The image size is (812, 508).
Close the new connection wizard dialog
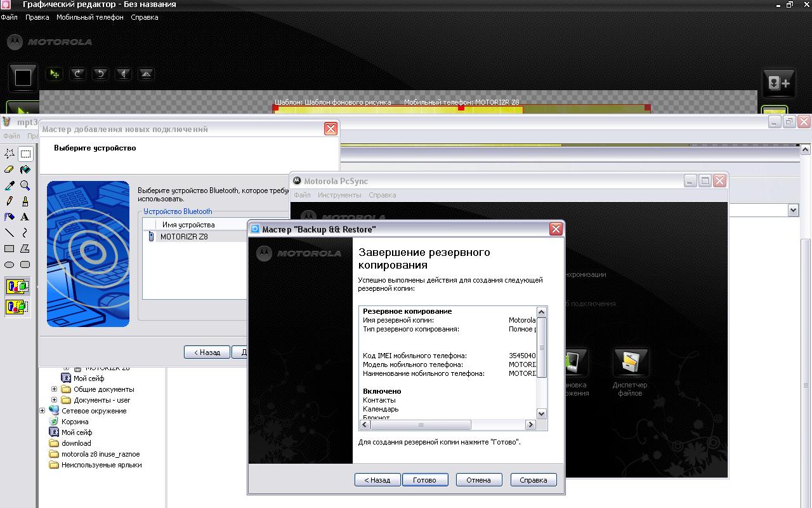click(331, 129)
